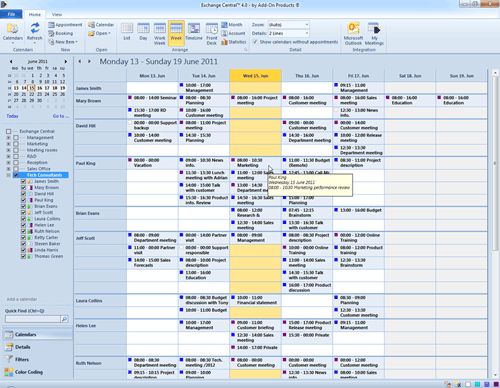
Task: Switch to Work Week view
Action: click(160, 33)
